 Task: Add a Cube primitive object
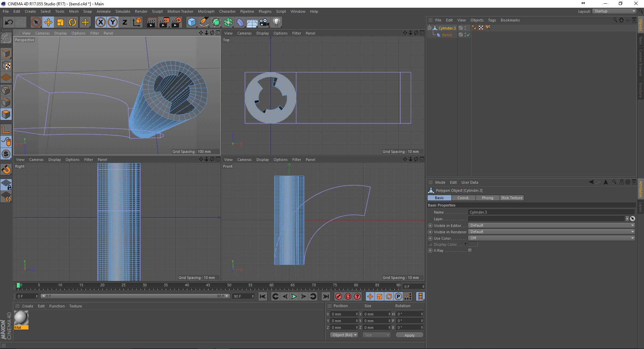pyautogui.click(x=192, y=22)
